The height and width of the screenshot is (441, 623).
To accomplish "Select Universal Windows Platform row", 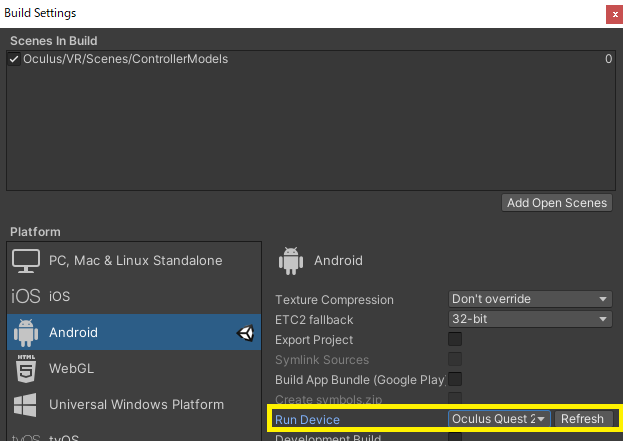I will (x=134, y=404).
